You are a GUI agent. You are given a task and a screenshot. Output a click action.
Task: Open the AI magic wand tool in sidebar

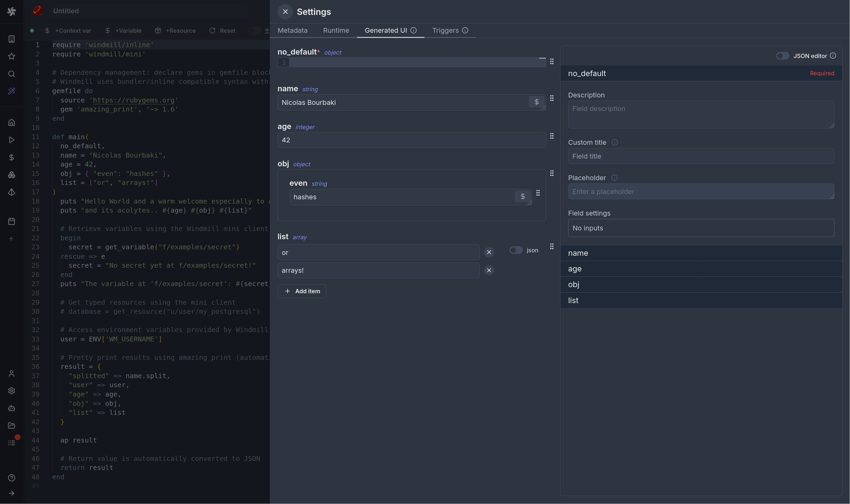[11, 91]
